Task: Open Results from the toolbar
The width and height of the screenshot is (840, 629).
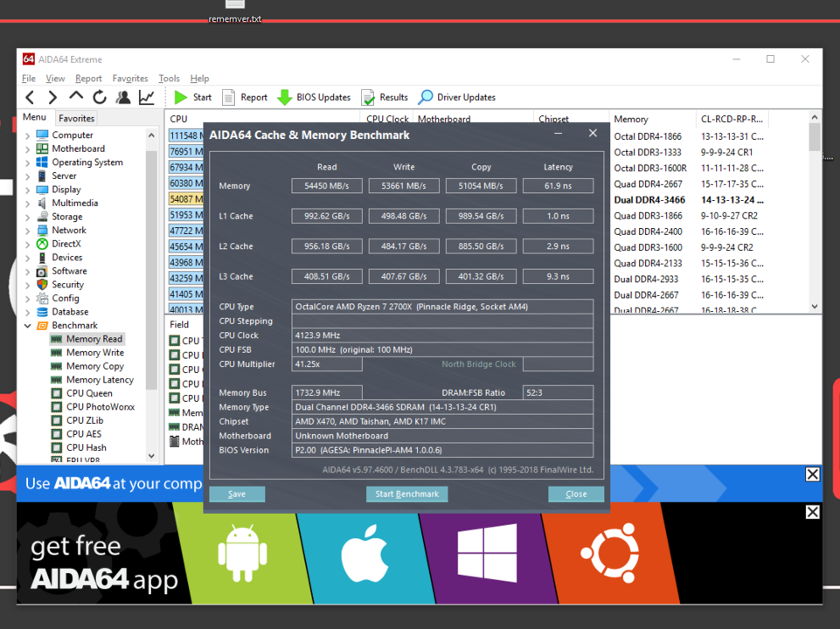Action: coord(385,98)
